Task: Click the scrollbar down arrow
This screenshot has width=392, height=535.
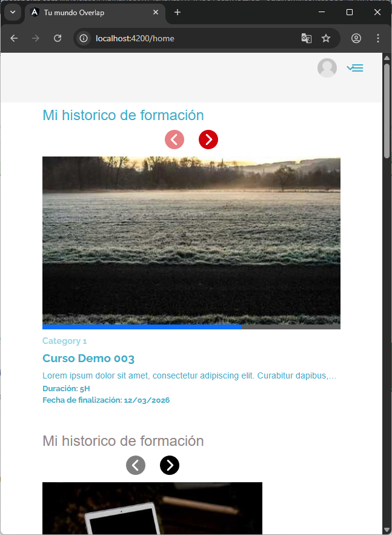Action: [x=387, y=530]
